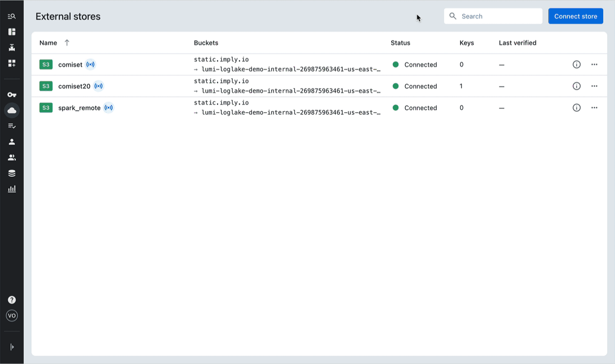This screenshot has height=364, width=615.
Task: Open the bar chart icon in sidebar
Action: pos(12,189)
